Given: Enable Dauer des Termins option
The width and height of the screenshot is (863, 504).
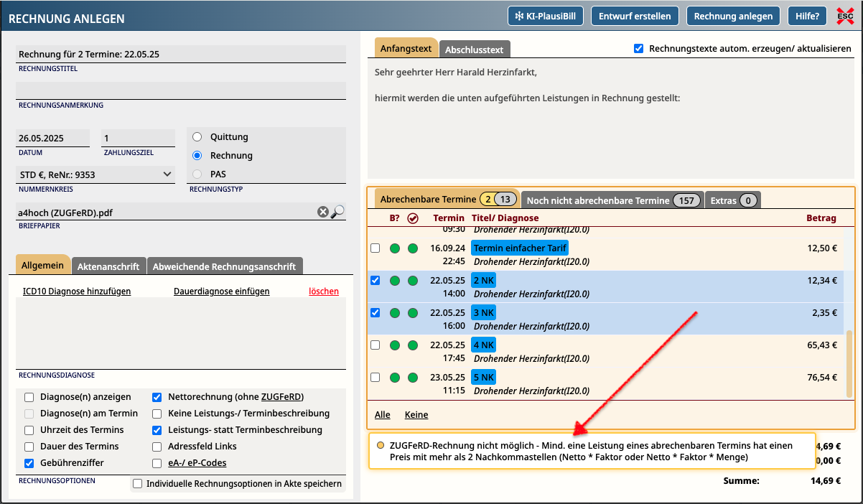Looking at the screenshot, I should point(29,447).
